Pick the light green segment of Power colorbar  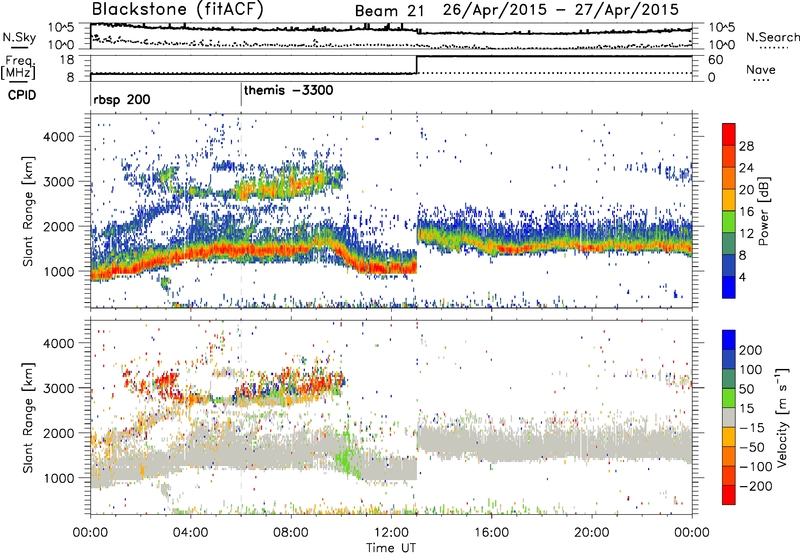click(729, 222)
